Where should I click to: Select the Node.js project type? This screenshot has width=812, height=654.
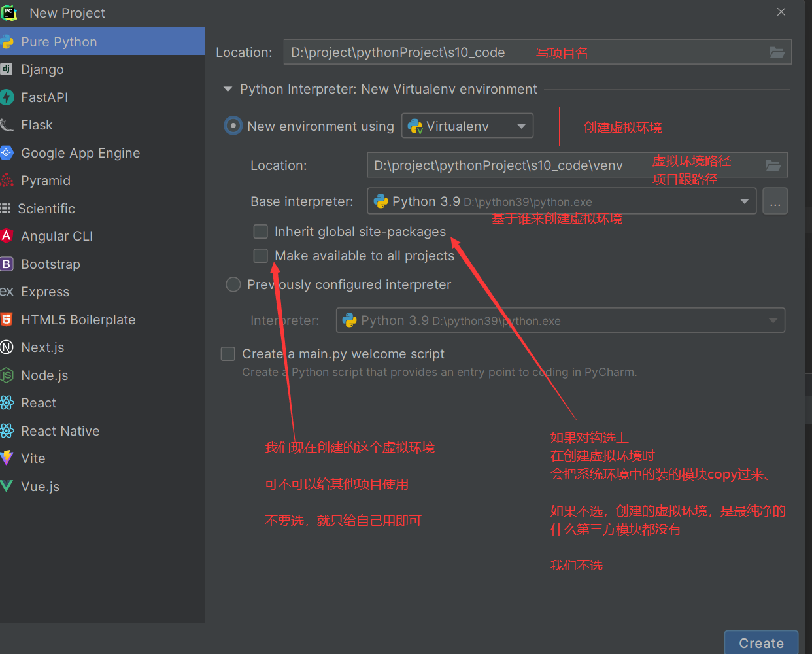[102, 375]
